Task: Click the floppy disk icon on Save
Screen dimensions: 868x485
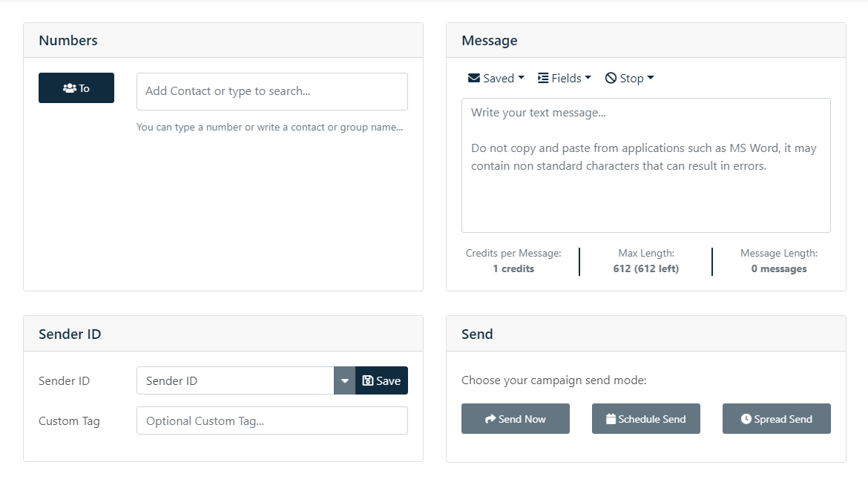Action: click(x=368, y=380)
